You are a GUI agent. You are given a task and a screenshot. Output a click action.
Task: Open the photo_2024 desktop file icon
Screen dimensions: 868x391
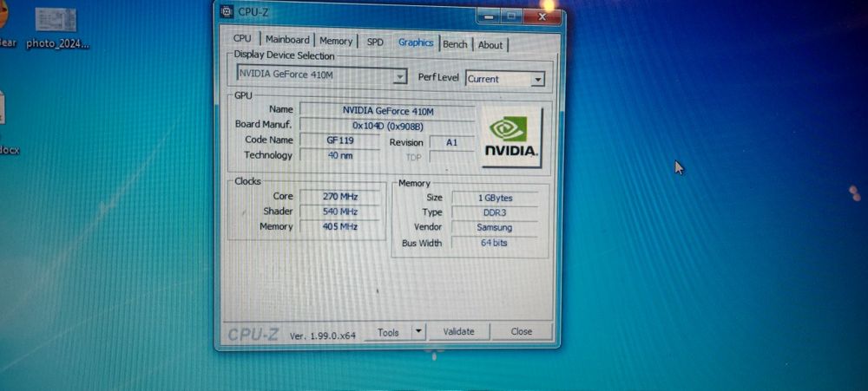point(57,29)
